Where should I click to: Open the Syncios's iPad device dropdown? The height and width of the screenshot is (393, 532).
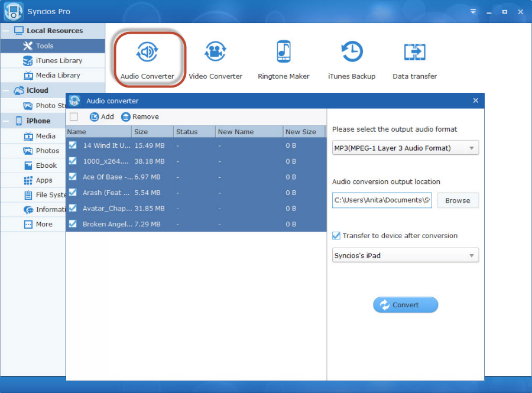[406, 255]
